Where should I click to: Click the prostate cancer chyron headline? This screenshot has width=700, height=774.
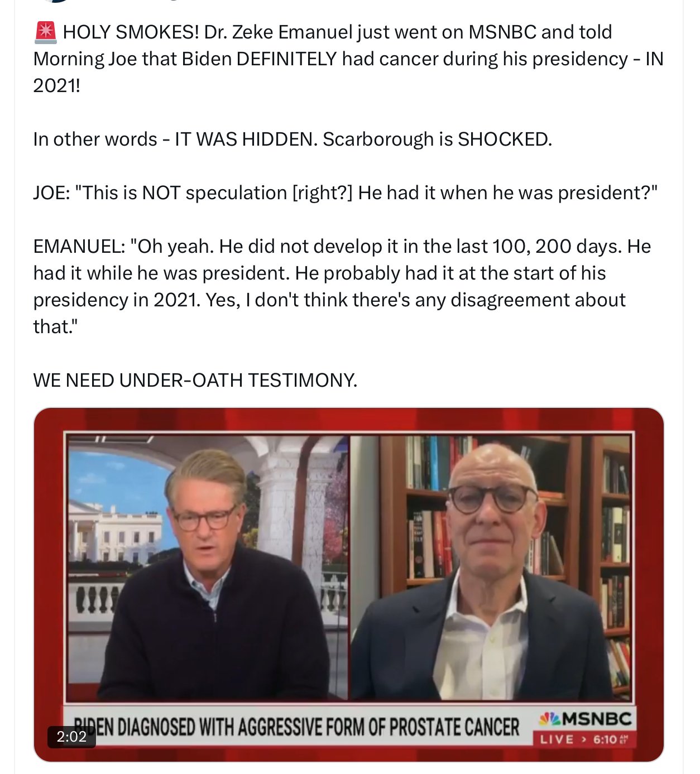coord(296,727)
